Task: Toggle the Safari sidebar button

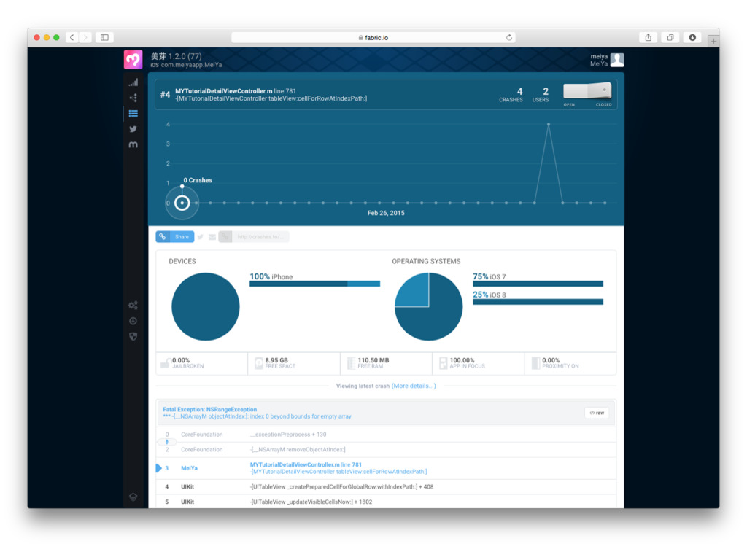Action: pyautogui.click(x=104, y=37)
